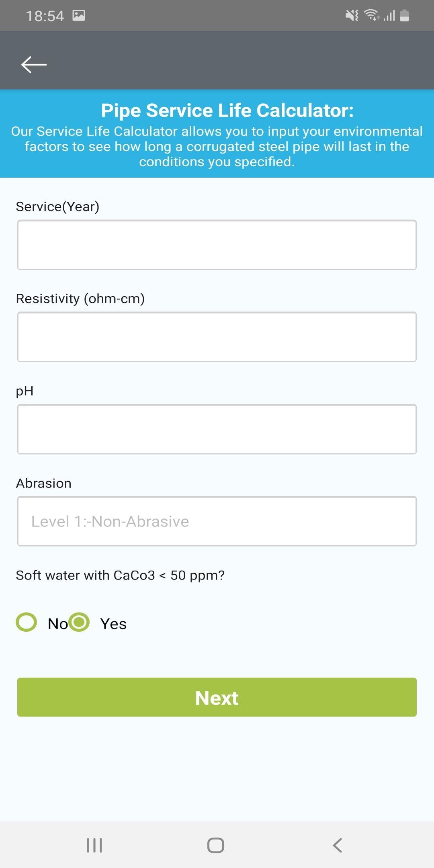This screenshot has height=868, width=434.
Task: Tap the Android home button
Action: [x=216, y=845]
